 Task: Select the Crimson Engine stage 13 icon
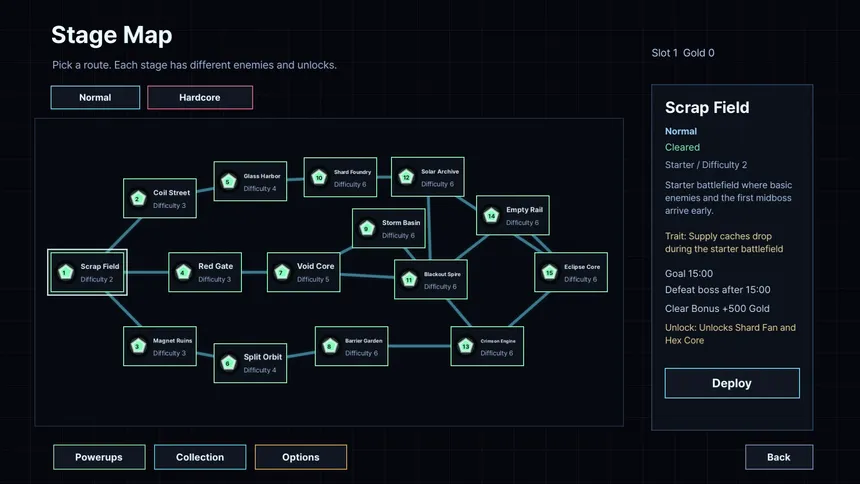coord(466,346)
